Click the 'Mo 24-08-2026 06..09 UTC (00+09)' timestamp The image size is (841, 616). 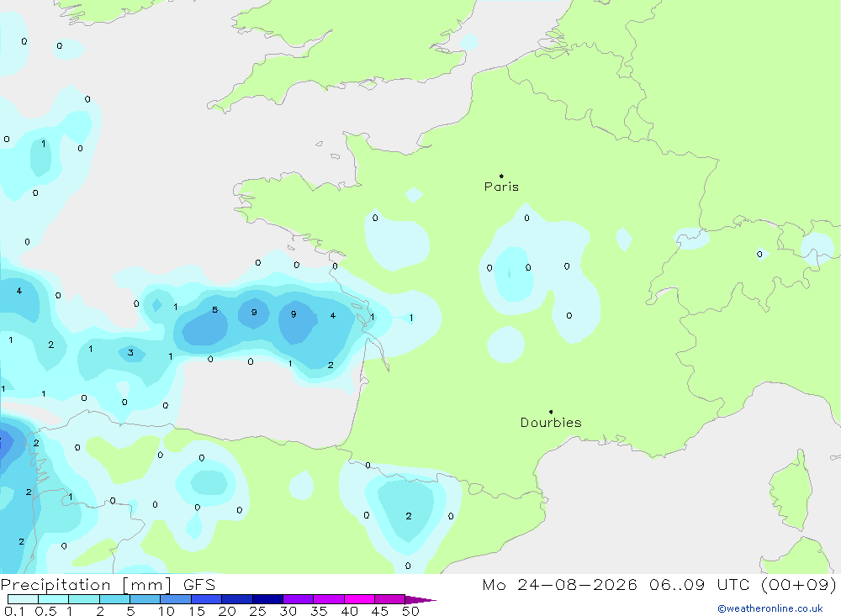click(x=659, y=585)
